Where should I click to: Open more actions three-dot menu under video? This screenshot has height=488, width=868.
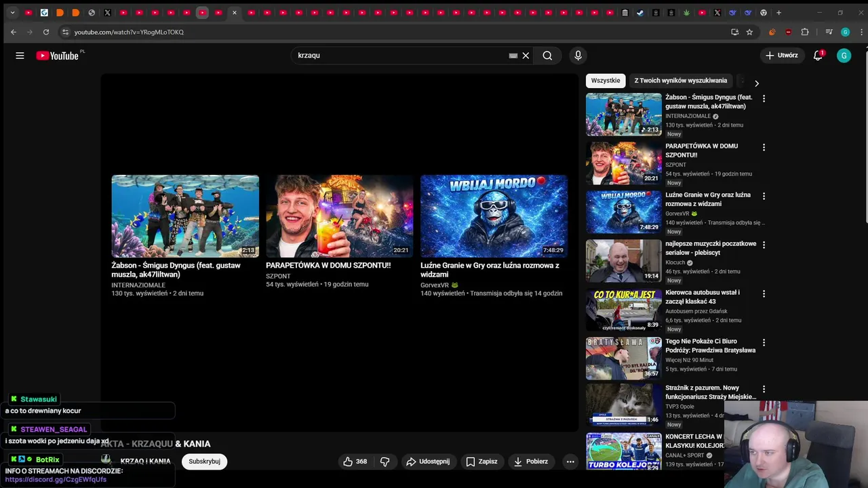click(x=570, y=462)
